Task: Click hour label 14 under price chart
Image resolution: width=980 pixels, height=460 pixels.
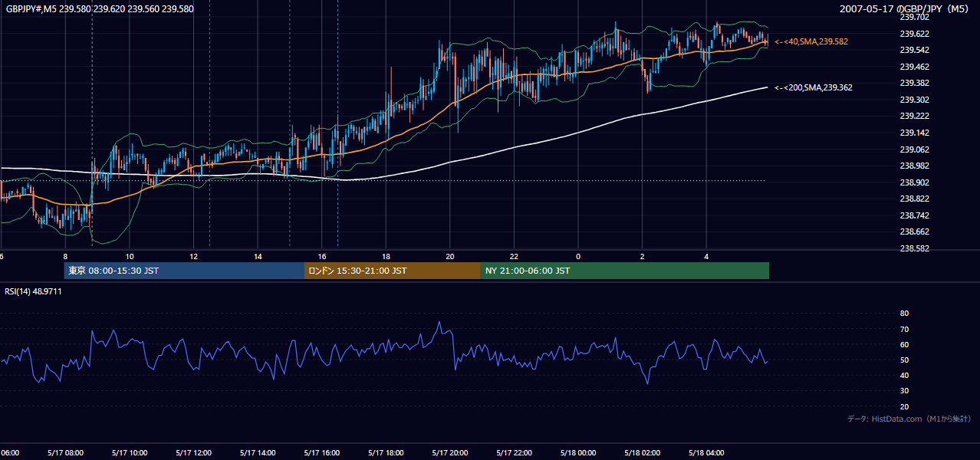Action: pos(258,256)
